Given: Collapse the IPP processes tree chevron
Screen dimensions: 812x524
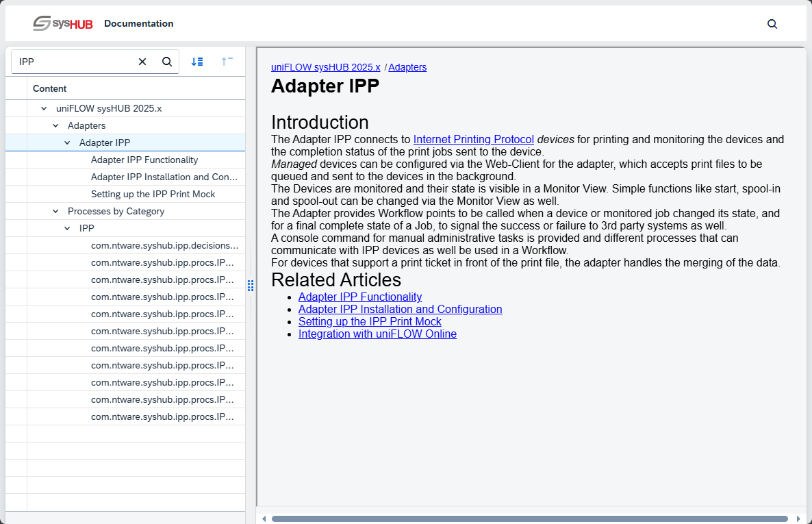Looking at the screenshot, I should (67, 228).
